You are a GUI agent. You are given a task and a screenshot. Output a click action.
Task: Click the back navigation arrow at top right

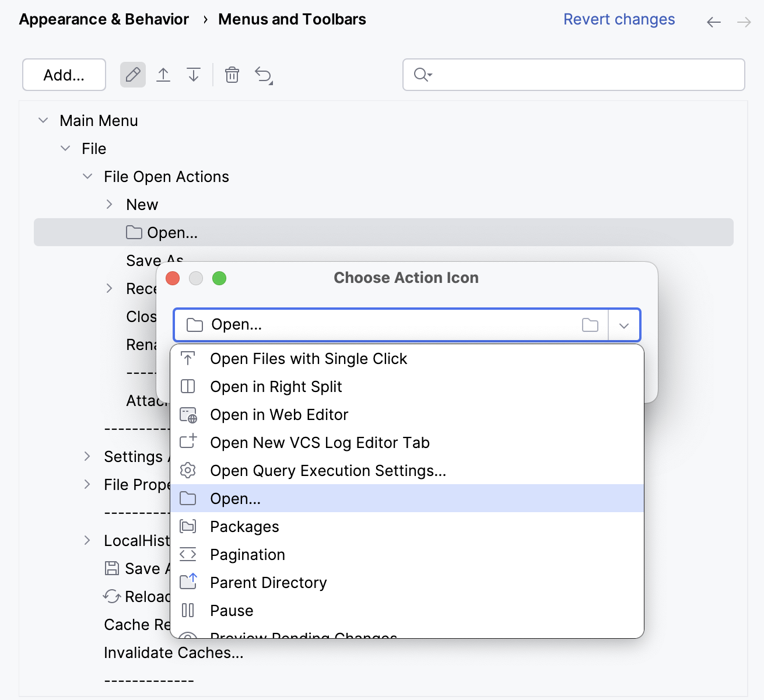713,22
